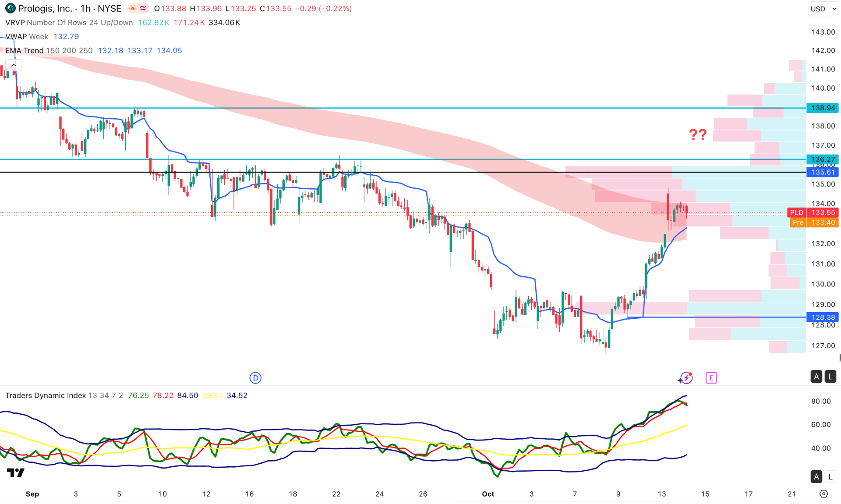841x504 pixels.
Task: Click the approximate data indicator icon
Action: (143, 8)
